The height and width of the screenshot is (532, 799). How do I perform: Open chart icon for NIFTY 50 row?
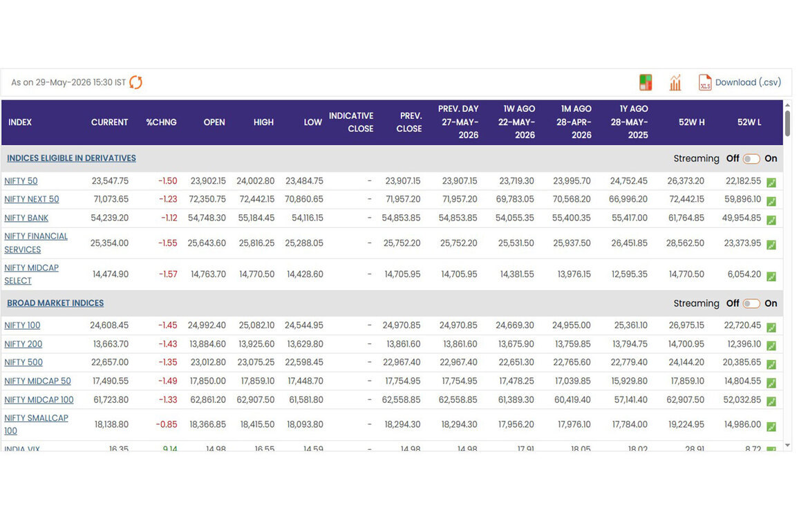pos(771,182)
